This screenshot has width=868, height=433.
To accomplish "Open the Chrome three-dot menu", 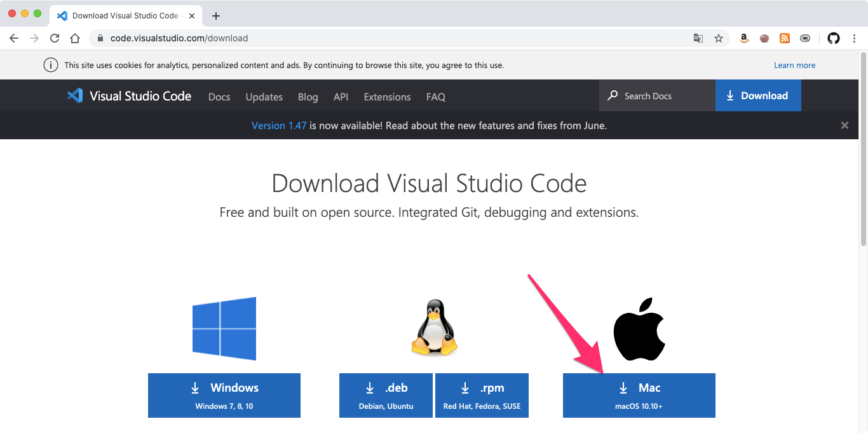I will pos(855,38).
